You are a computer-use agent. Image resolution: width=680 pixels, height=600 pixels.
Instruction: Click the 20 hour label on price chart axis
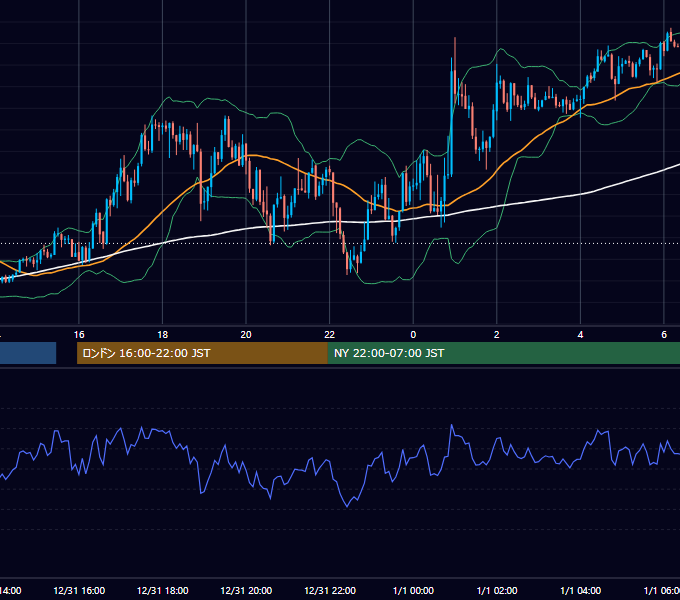[x=246, y=335]
